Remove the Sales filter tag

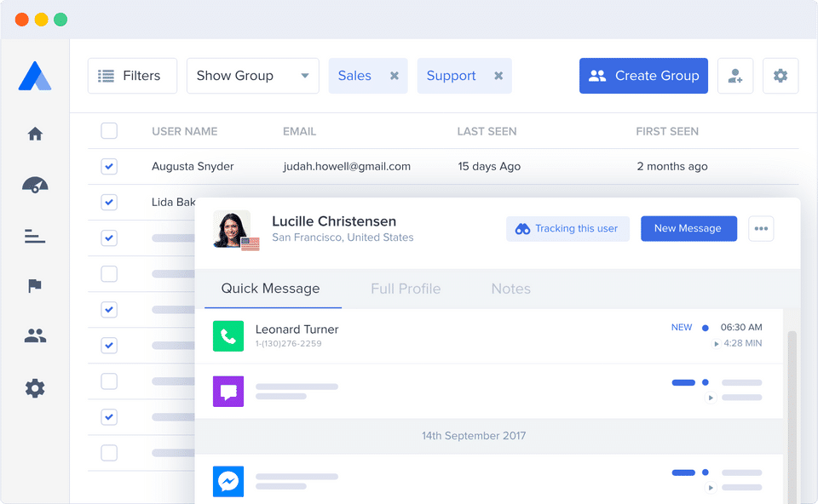(395, 76)
